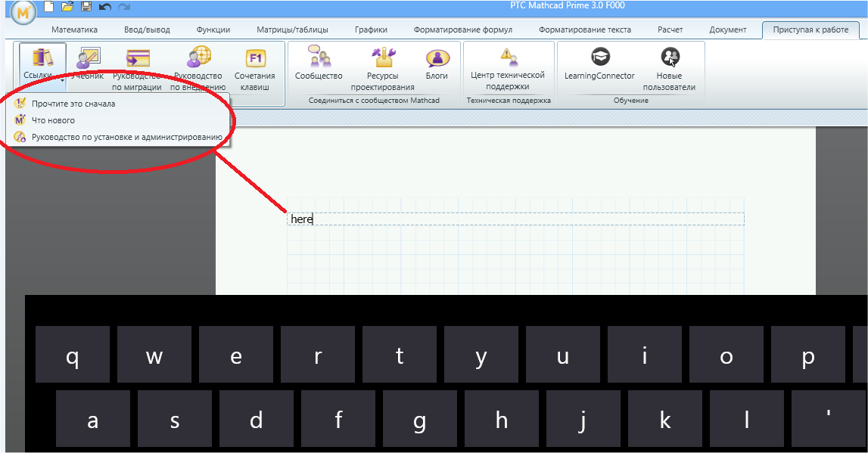Tap the e key on on-screen keyboard
Screen dimensions: 868x453
(x=236, y=355)
